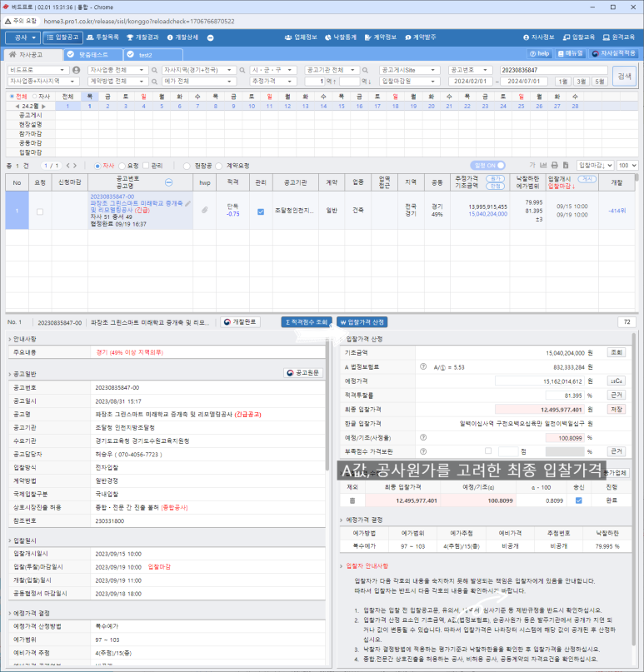Click search magnifier next to 자사지역(경기+전국)
The image size is (644, 672).
click(242, 70)
